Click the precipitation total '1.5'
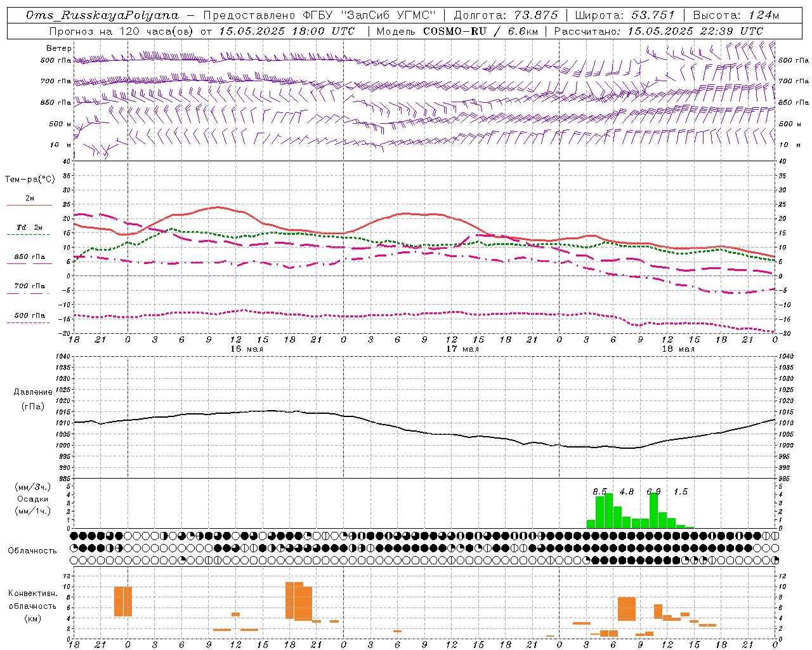This screenshot has width=812, height=650. point(681,491)
